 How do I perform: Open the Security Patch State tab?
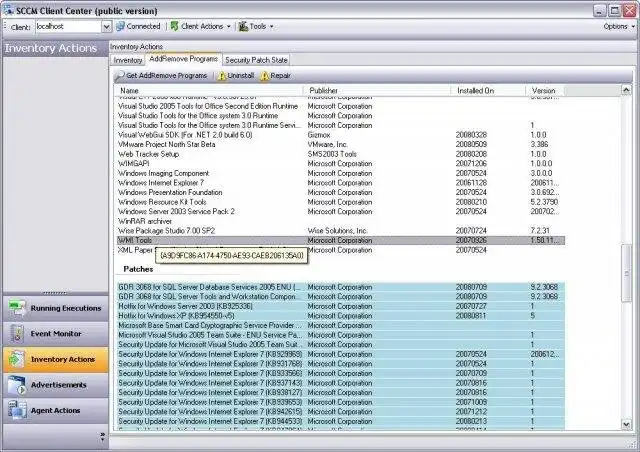click(256, 60)
